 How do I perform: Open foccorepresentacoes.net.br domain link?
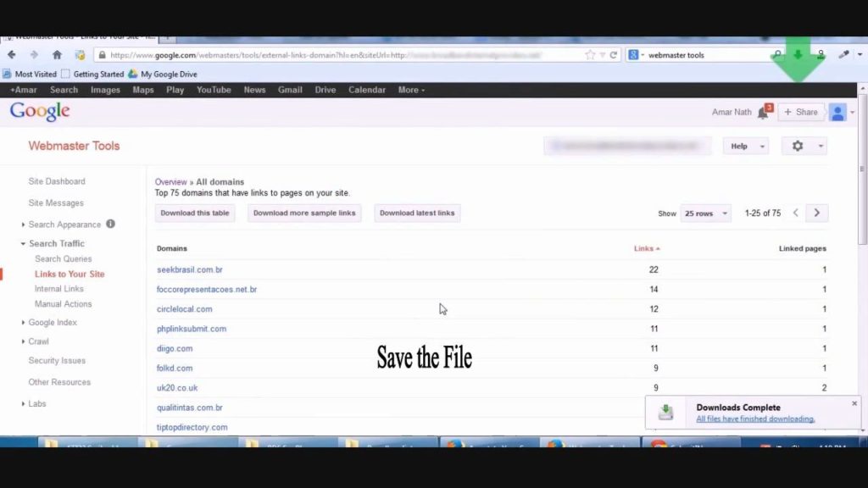pos(207,290)
